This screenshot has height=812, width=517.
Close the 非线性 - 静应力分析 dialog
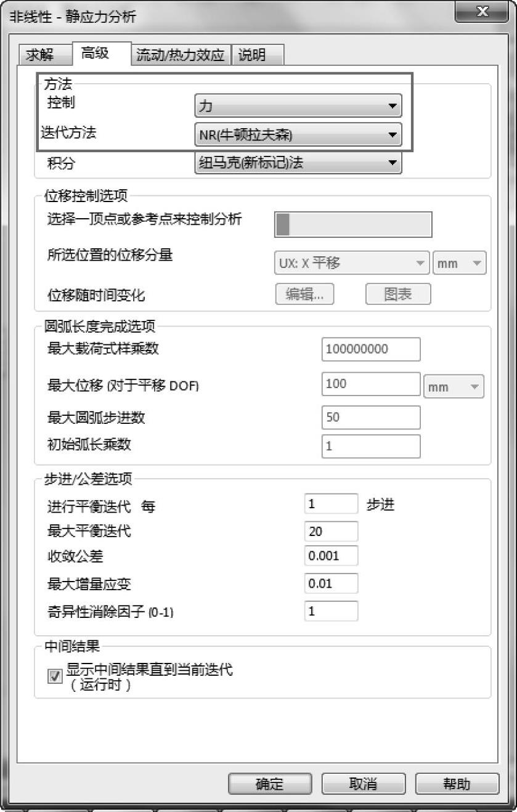pyautogui.click(x=482, y=12)
